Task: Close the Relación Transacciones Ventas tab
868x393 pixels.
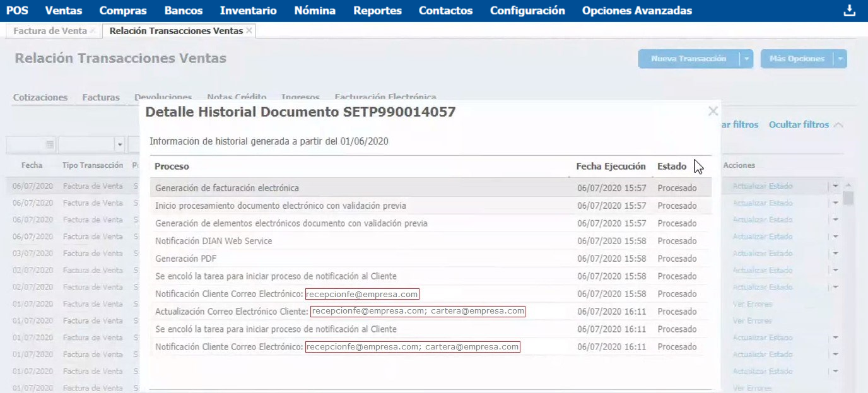Action: pyautogui.click(x=249, y=31)
